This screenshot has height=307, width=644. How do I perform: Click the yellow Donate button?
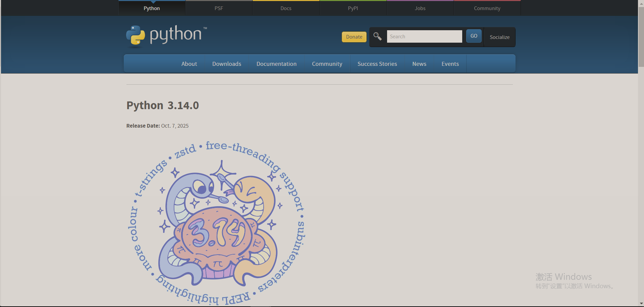[354, 37]
